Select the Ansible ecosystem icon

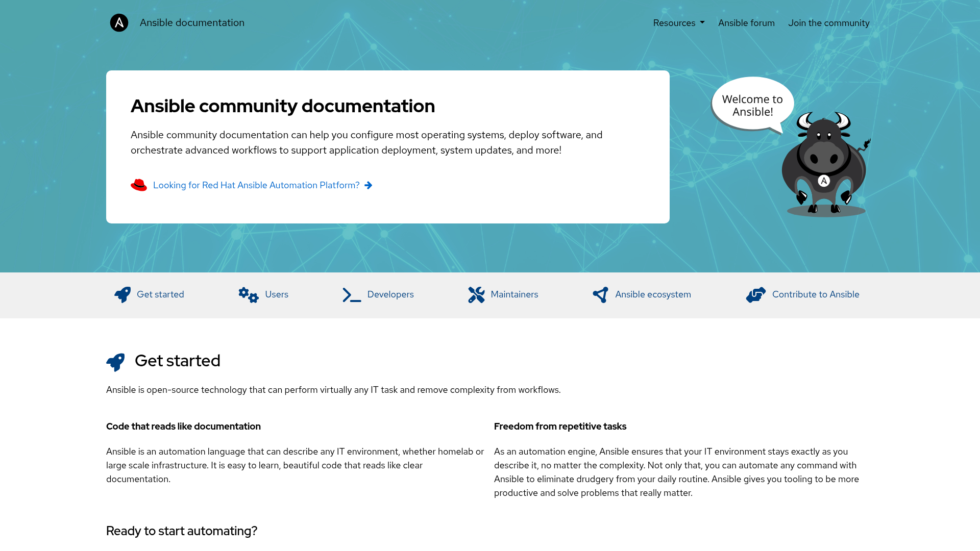point(600,294)
